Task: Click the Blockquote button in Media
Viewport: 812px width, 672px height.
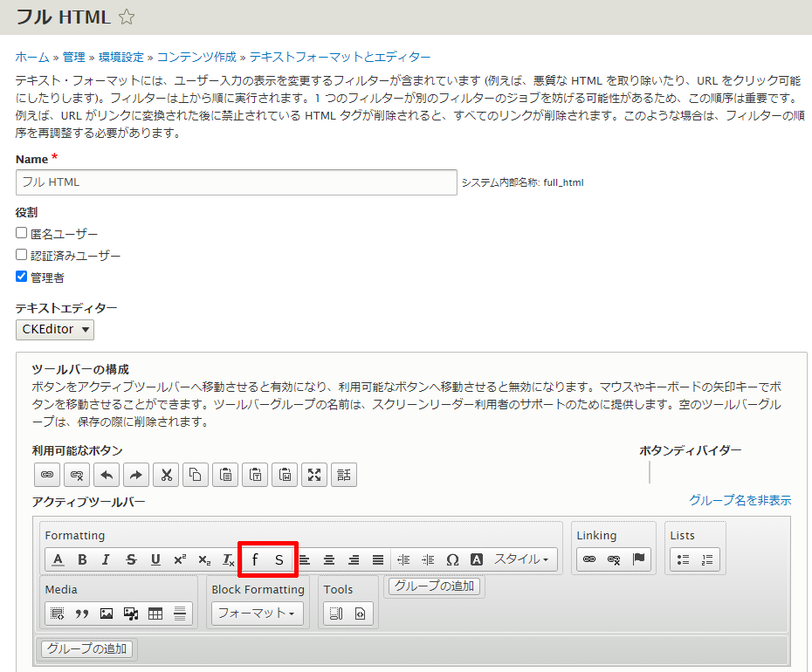Action: click(x=82, y=614)
